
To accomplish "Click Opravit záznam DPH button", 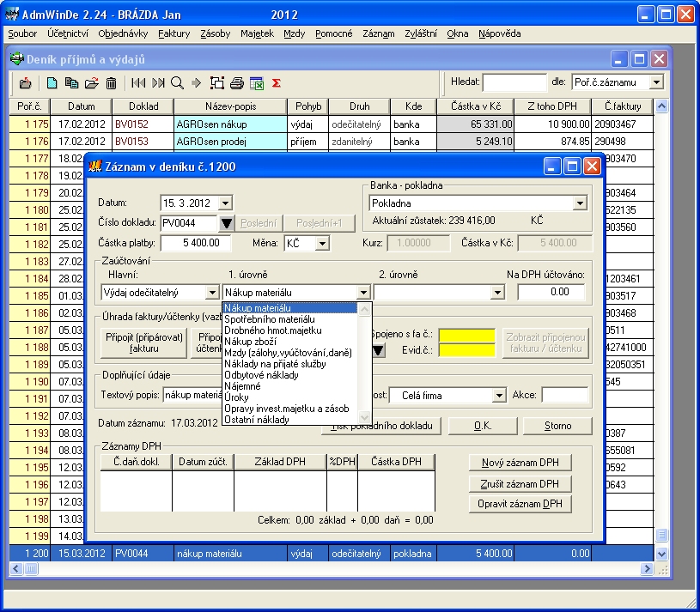I will tap(520, 504).
